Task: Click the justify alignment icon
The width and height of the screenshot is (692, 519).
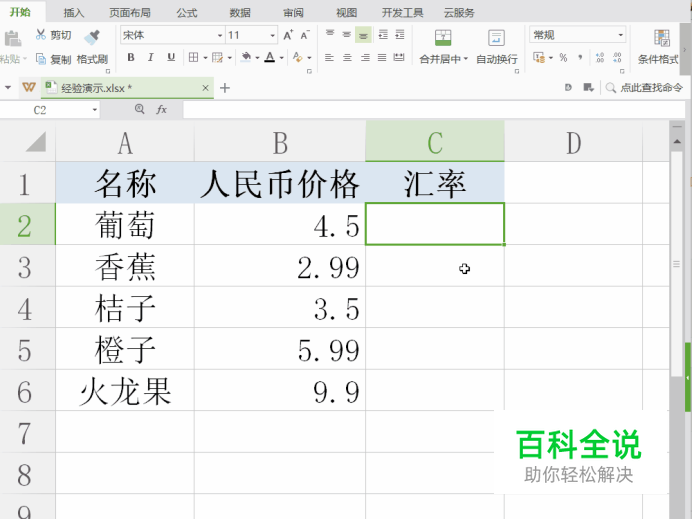Action: pos(382,57)
